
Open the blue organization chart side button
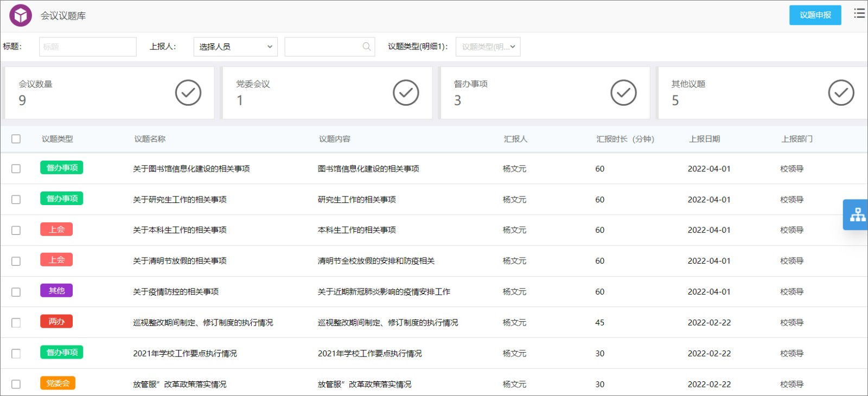(x=856, y=215)
